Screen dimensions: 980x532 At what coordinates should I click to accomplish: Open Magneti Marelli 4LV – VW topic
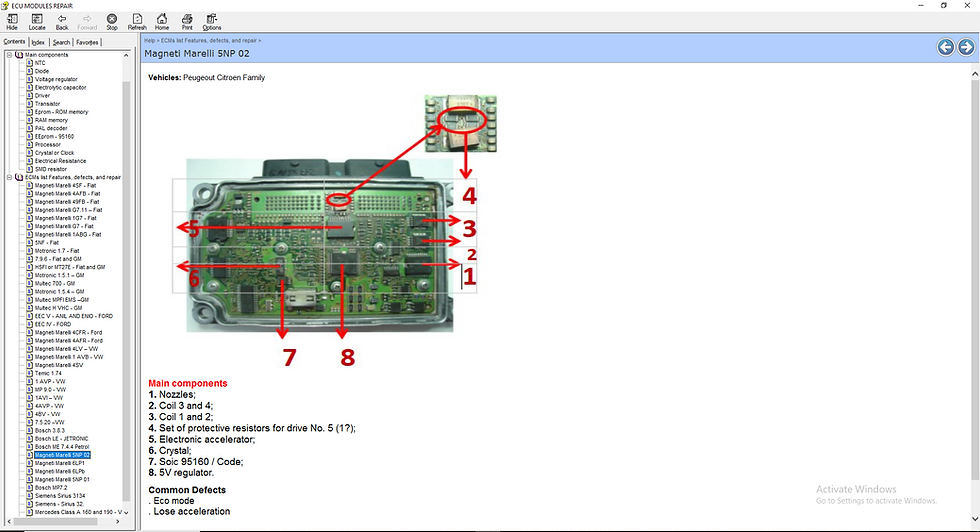[x=66, y=349]
